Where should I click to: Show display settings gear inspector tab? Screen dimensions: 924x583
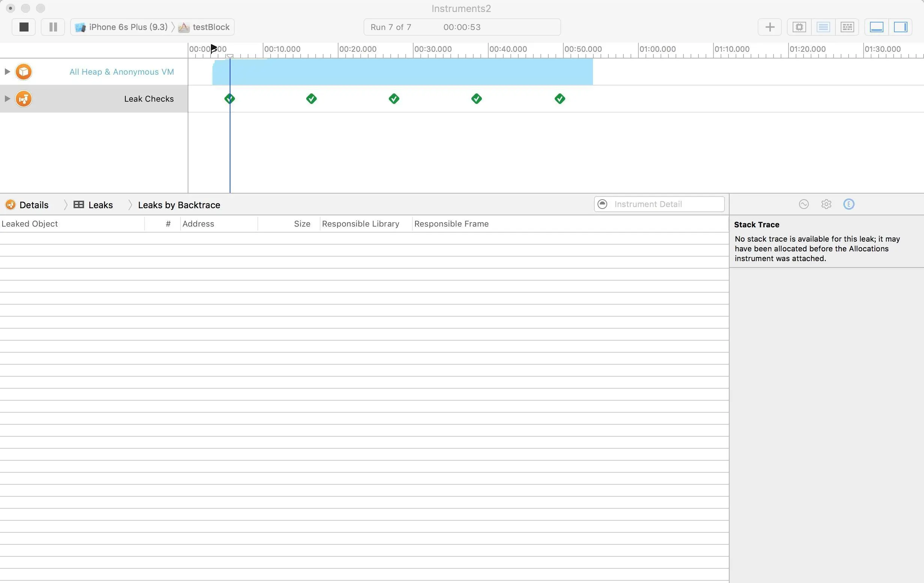point(826,204)
